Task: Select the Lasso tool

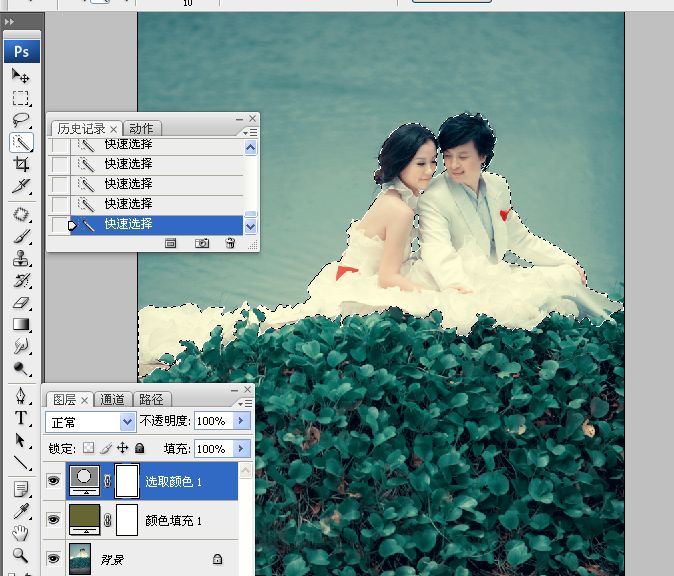Action: pyautogui.click(x=20, y=120)
